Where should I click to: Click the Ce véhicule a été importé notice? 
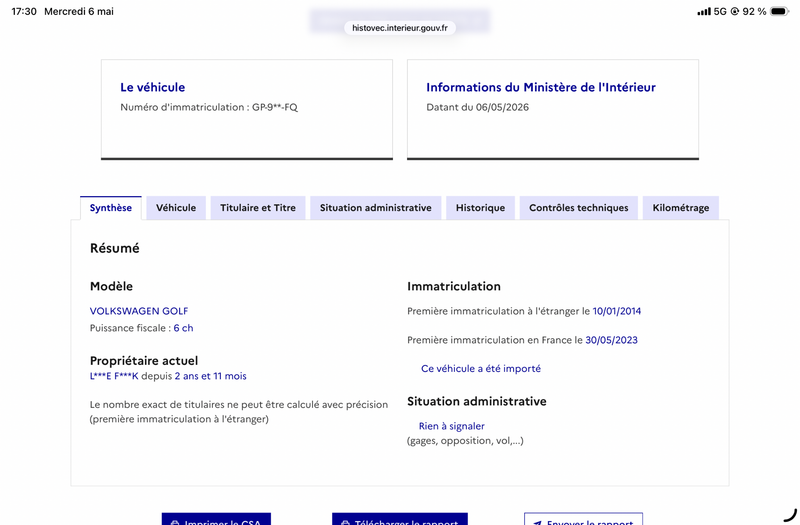[x=481, y=368]
